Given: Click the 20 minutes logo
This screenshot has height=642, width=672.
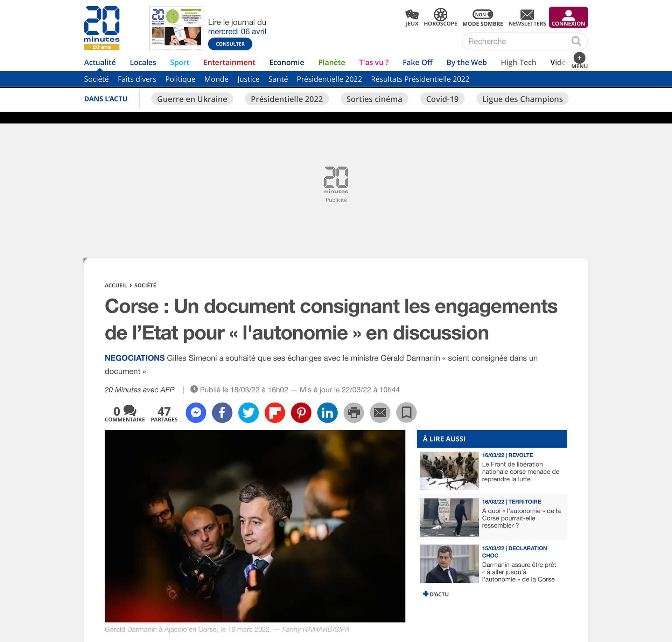Looking at the screenshot, I should click(x=101, y=28).
